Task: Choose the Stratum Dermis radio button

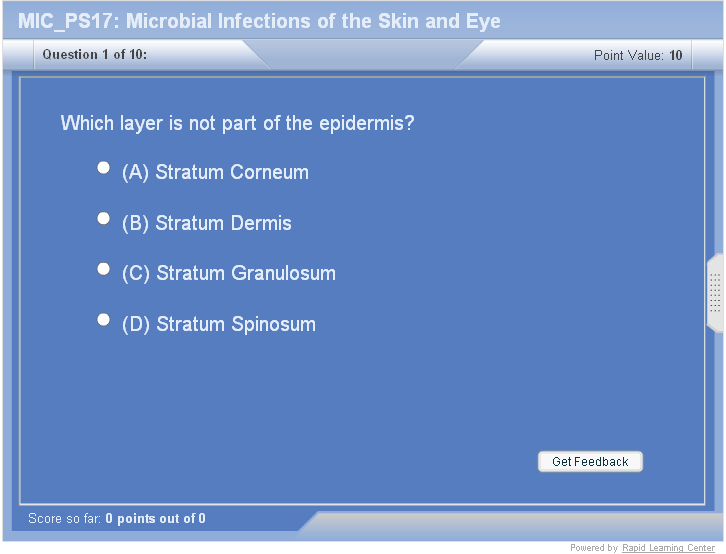Action: (x=103, y=219)
